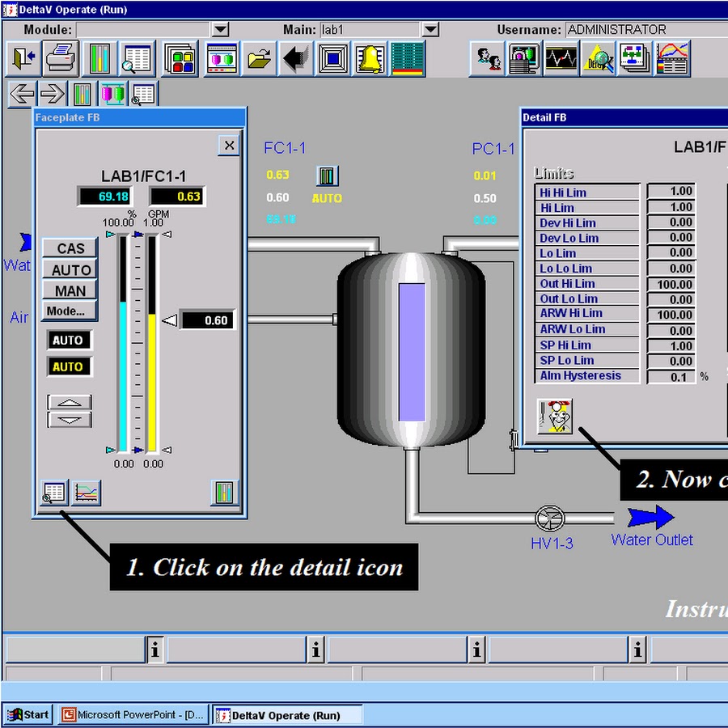Click the DeltaV magnifier explorer icon
Image resolution: width=728 pixels, height=728 pixels.
click(598, 58)
